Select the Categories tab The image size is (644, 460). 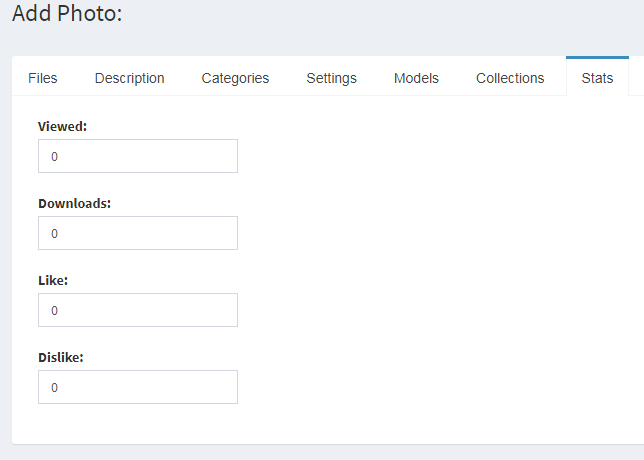coord(235,78)
